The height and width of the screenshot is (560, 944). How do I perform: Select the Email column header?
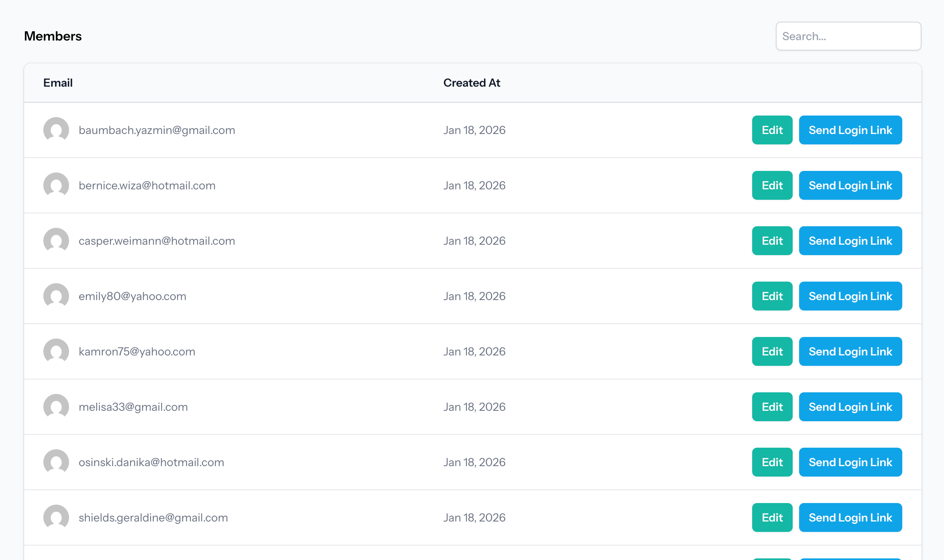(58, 83)
